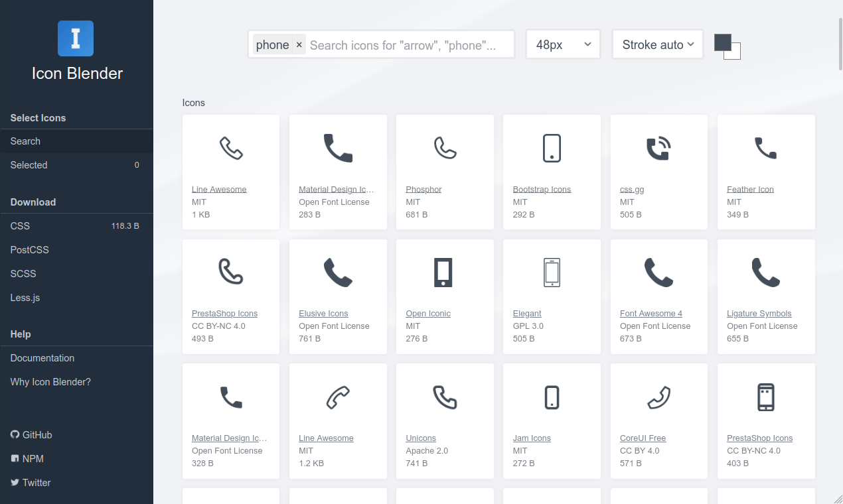843x504 pixels.
Task: Open the Bootstrap Icons library link
Action: tap(542, 189)
